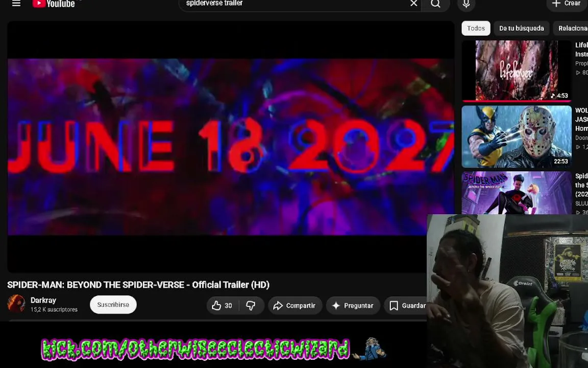Start voice search with microphone
The image size is (588, 368).
pyautogui.click(x=466, y=4)
